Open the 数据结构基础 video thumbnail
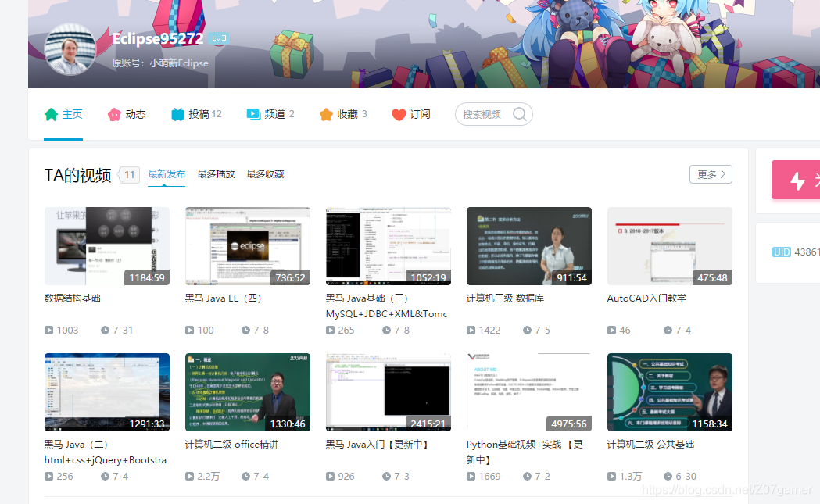 (x=107, y=246)
